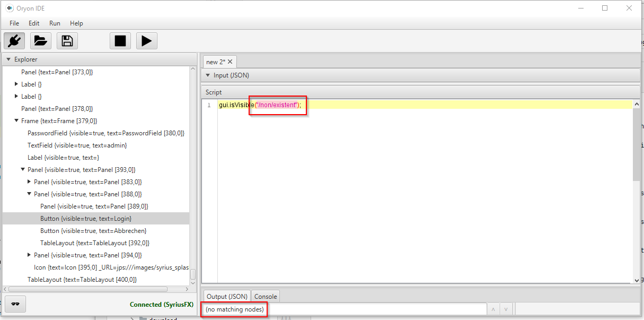The height and width of the screenshot is (320, 644).
Task: Open the File menu
Action: point(14,23)
